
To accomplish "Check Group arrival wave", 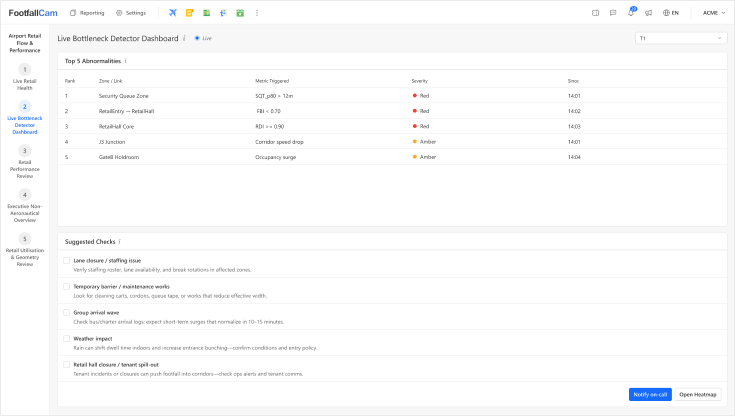I will pos(67,313).
